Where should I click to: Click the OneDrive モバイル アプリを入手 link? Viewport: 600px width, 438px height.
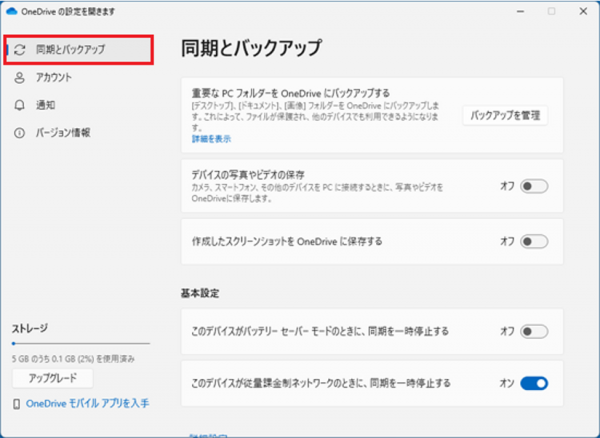point(88,403)
